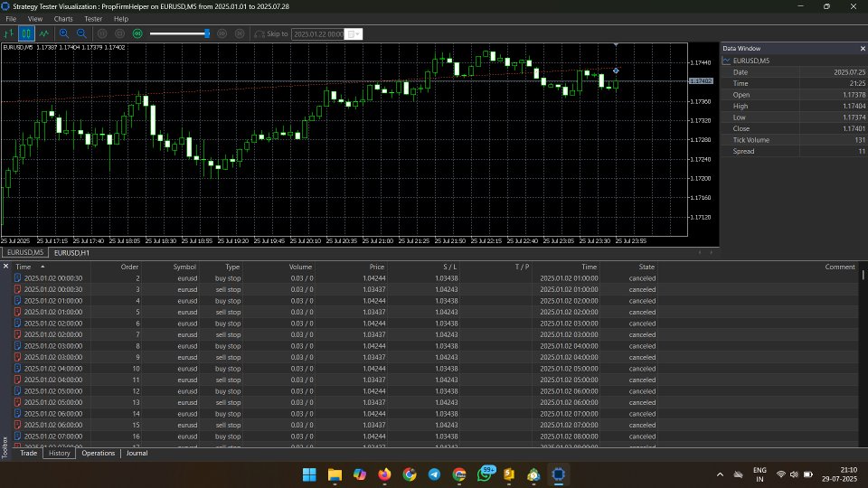This screenshot has width=868, height=488.
Task: Switch chart to bar chart mode
Action: [x=9, y=33]
